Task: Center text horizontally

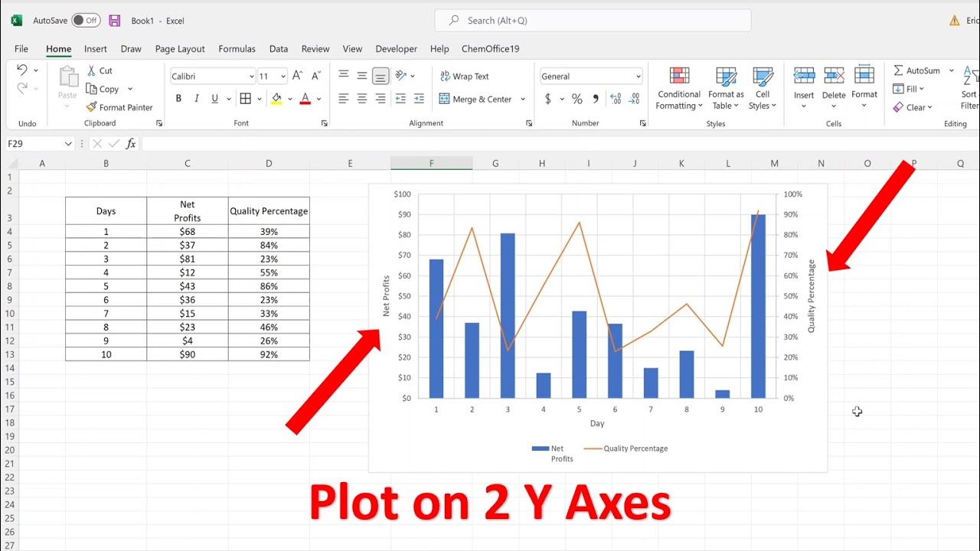Action: [362, 99]
